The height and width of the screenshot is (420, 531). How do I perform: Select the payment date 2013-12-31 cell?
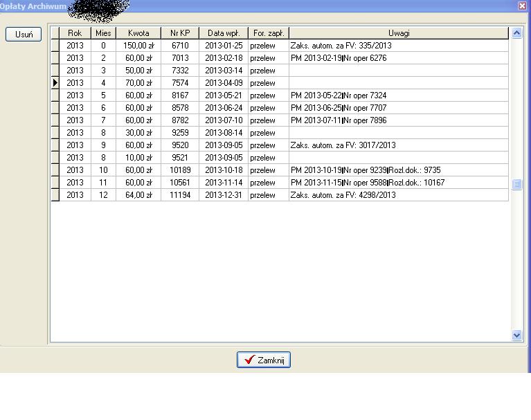coord(223,195)
